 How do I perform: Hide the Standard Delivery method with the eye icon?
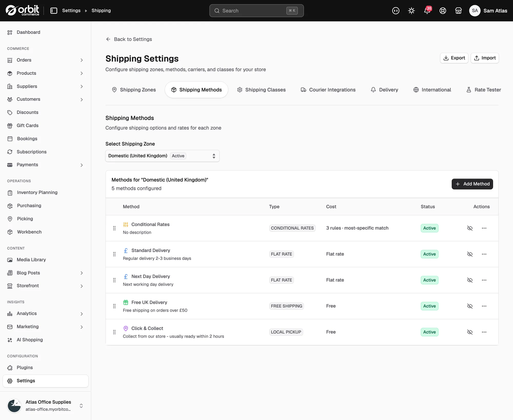click(470, 254)
